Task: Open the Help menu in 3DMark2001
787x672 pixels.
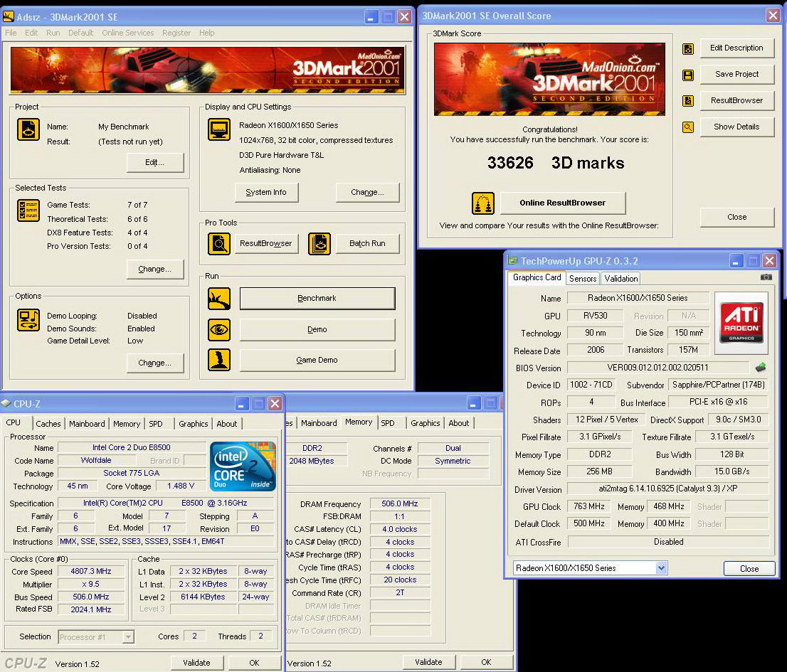Action: pyautogui.click(x=206, y=33)
